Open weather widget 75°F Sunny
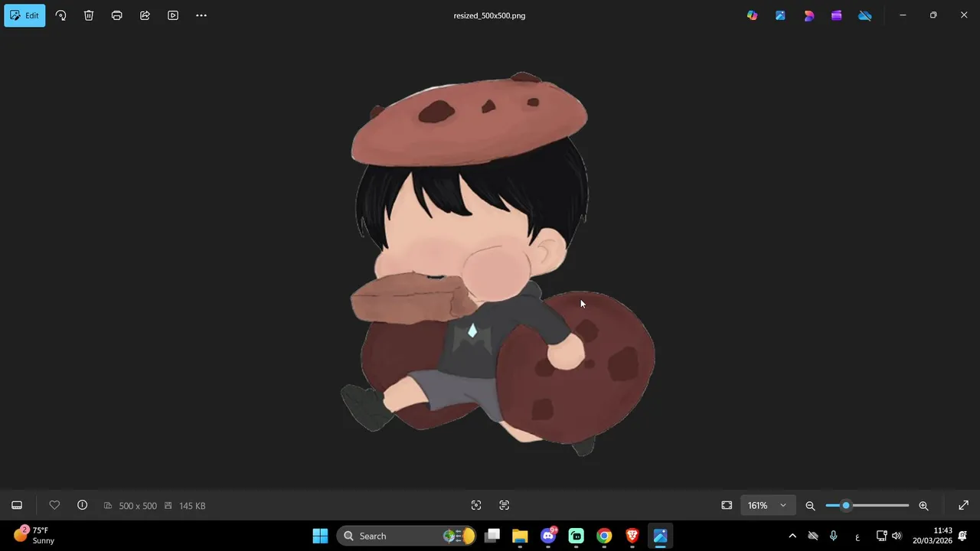Screen dimensions: 980x551 coord(35,535)
